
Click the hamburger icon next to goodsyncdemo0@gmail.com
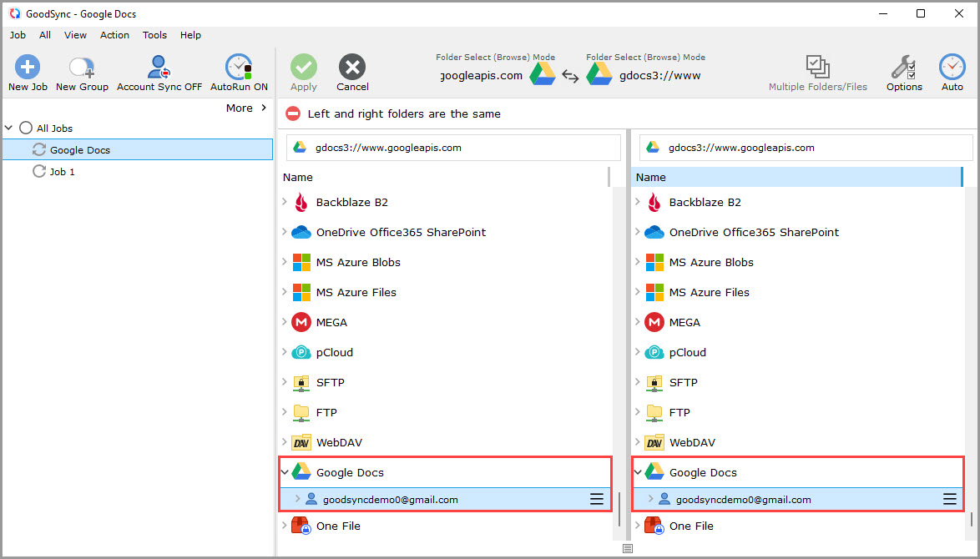(x=597, y=499)
